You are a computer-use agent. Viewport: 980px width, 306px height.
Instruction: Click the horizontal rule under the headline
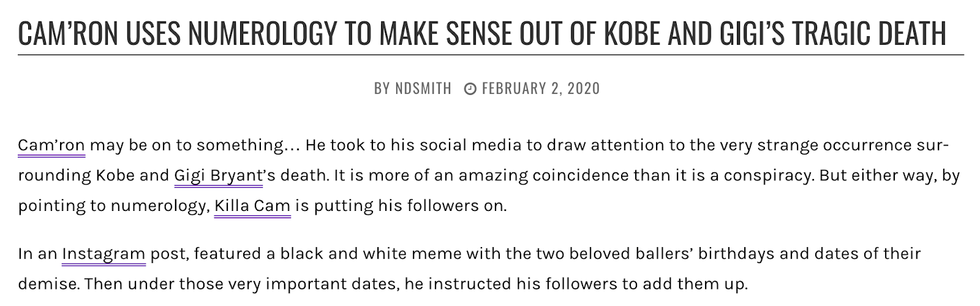(x=490, y=55)
